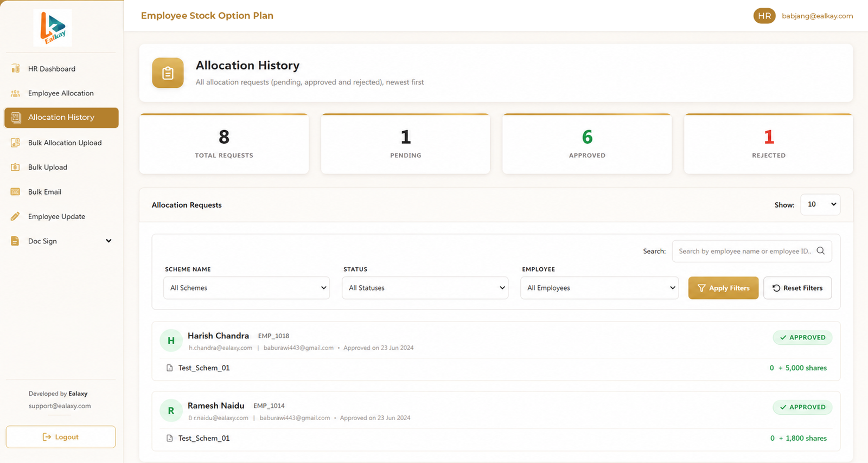Click the search magnifier icon

pyautogui.click(x=821, y=251)
